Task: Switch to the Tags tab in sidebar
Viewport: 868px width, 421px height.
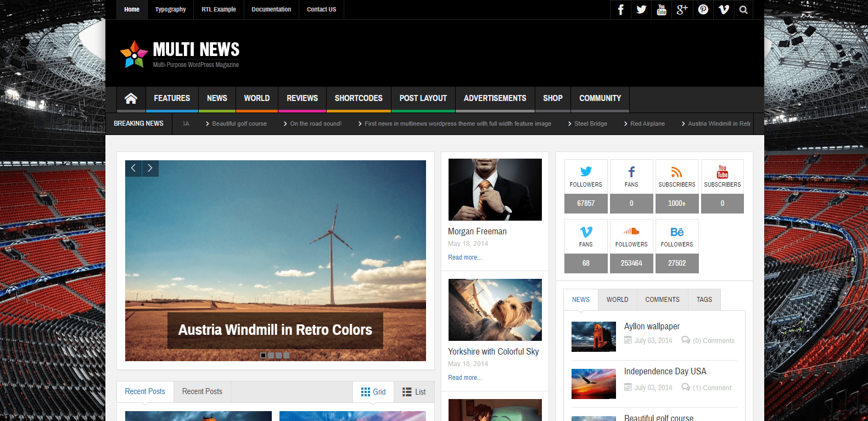Action: click(x=704, y=300)
